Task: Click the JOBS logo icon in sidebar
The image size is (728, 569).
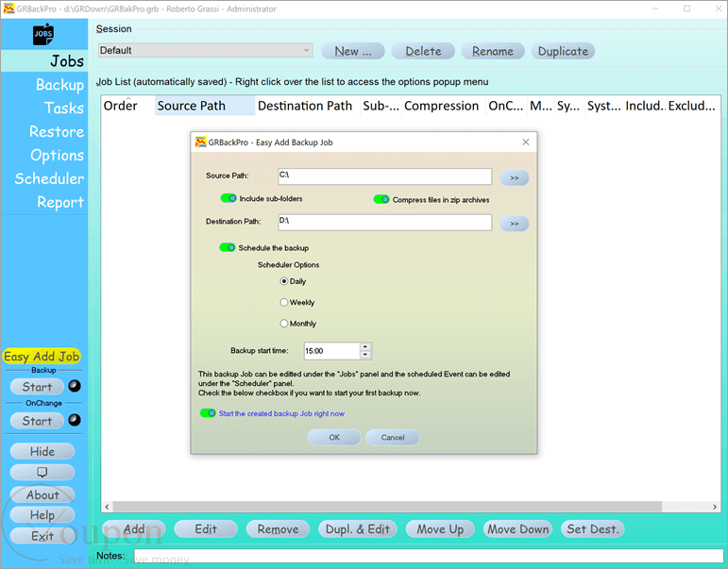Action: (43, 34)
